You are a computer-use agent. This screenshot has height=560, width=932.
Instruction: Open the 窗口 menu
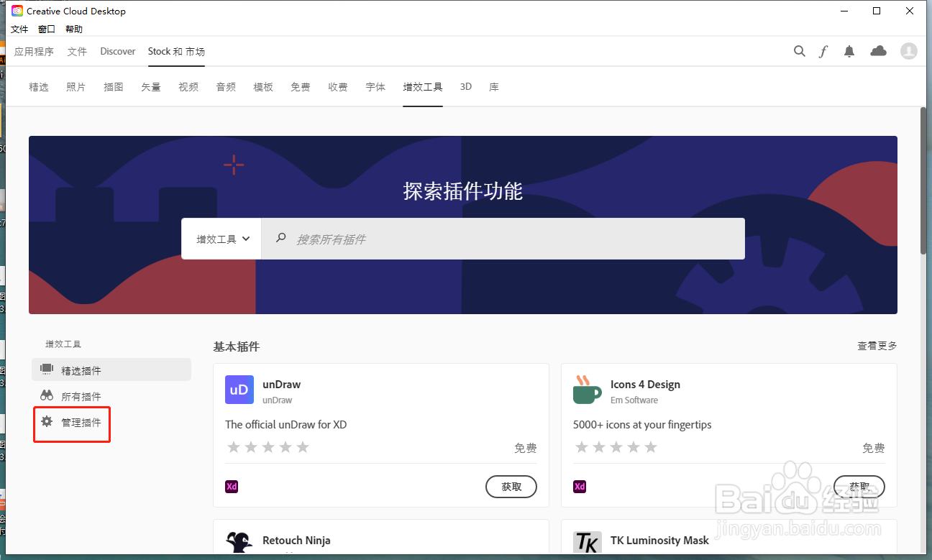(x=47, y=29)
